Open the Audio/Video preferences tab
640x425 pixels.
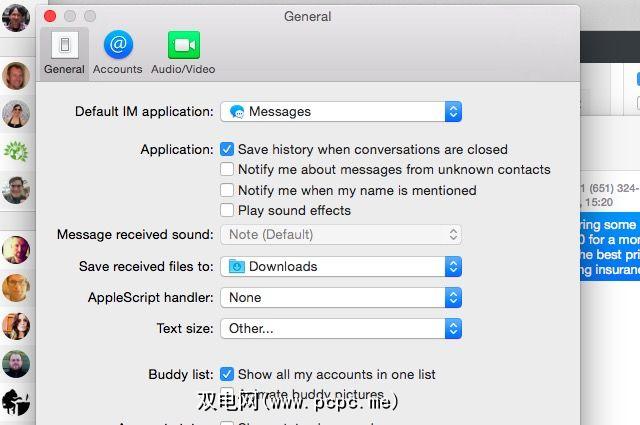coord(183,53)
